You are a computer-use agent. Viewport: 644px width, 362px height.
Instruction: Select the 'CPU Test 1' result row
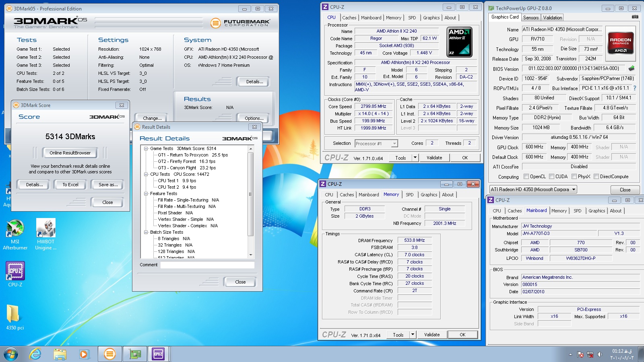[x=177, y=181]
